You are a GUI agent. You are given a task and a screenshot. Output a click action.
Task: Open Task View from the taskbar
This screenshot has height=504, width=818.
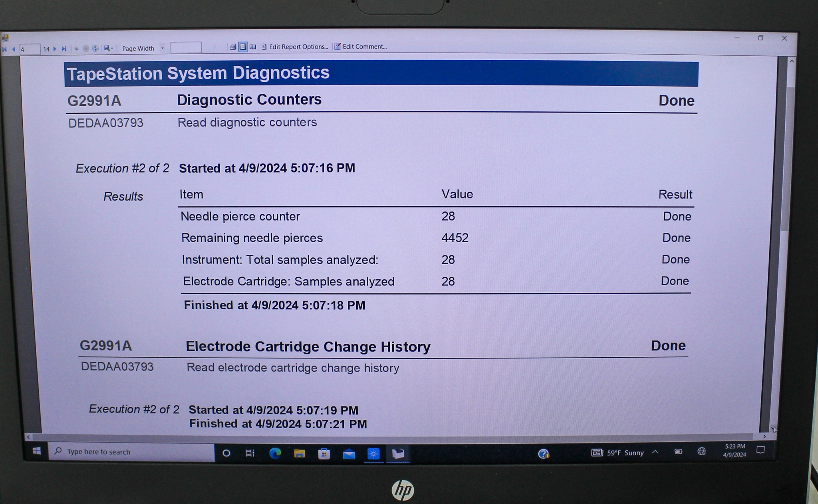tap(250, 453)
